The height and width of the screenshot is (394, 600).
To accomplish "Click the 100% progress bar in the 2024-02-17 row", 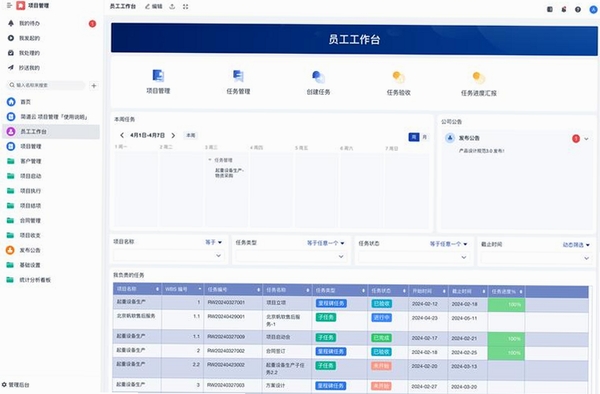I will coord(506,339).
